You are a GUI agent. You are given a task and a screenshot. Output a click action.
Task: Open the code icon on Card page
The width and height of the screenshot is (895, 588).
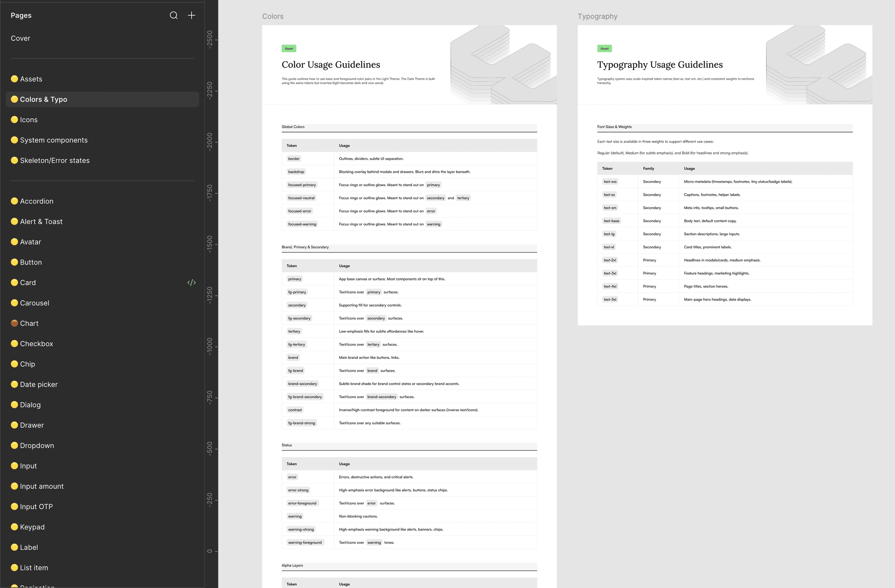click(191, 283)
